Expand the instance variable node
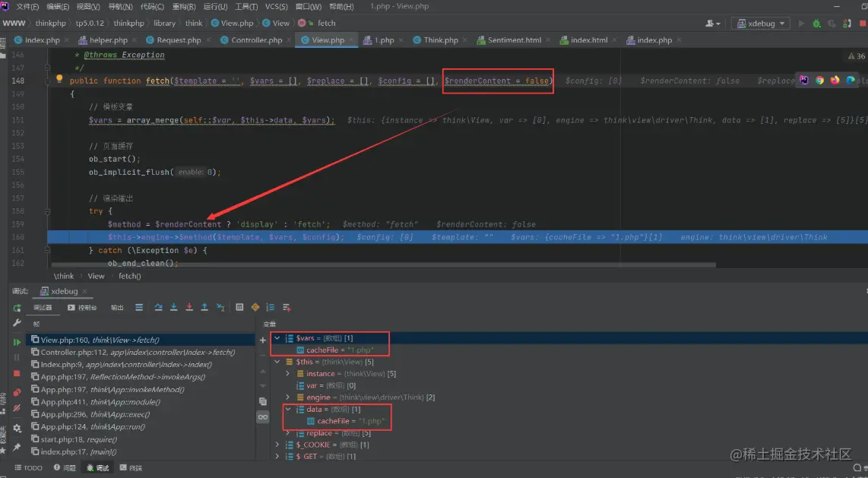The image size is (868, 478). pyautogui.click(x=287, y=374)
